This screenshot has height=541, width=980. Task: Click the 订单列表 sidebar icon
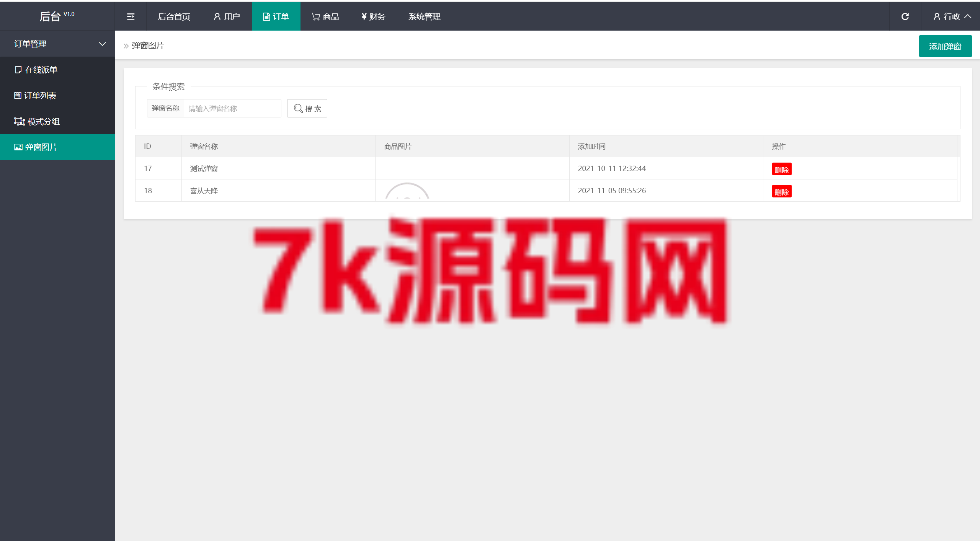point(18,95)
